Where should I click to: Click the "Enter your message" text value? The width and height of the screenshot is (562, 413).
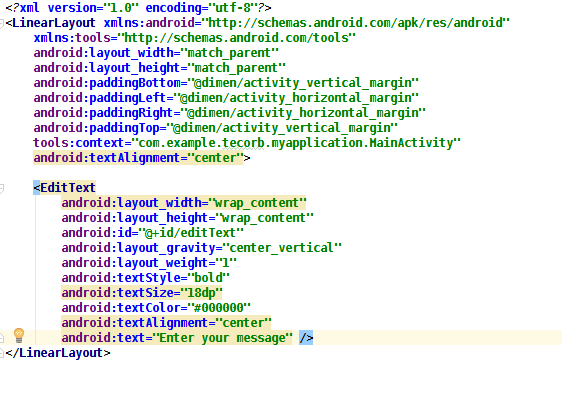223,338
